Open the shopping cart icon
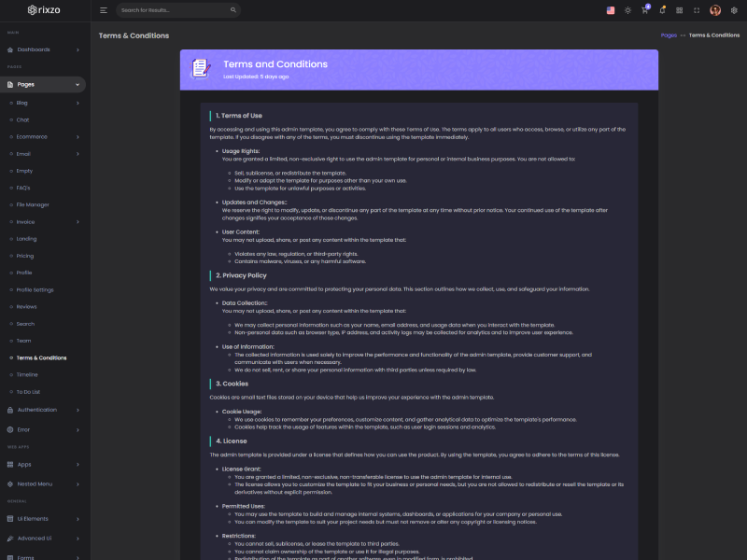The height and width of the screenshot is (560, 747). click(x=644, y=10)
